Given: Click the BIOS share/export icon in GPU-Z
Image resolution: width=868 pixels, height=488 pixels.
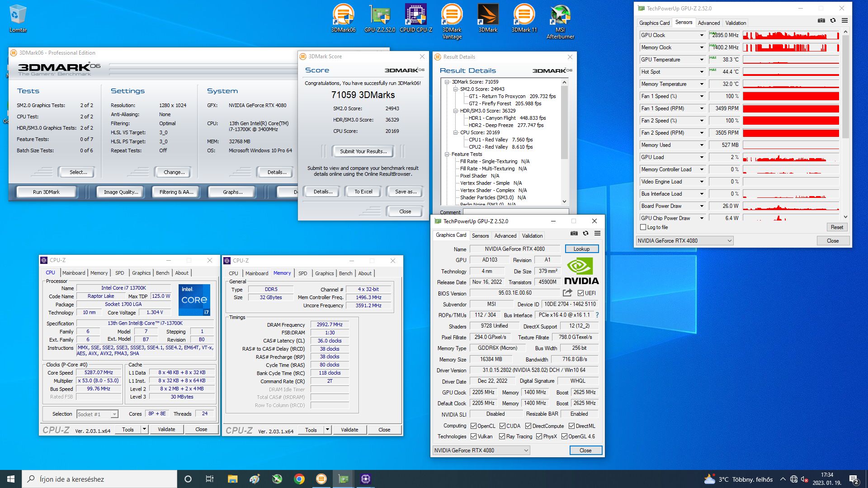Looking at the screenshot, I should (567, 293).
